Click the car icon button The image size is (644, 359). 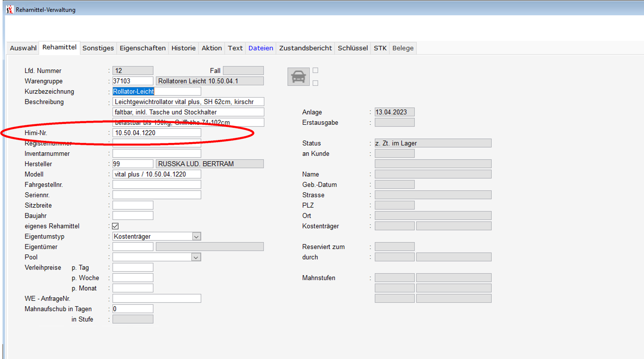[x=298, y=77]
